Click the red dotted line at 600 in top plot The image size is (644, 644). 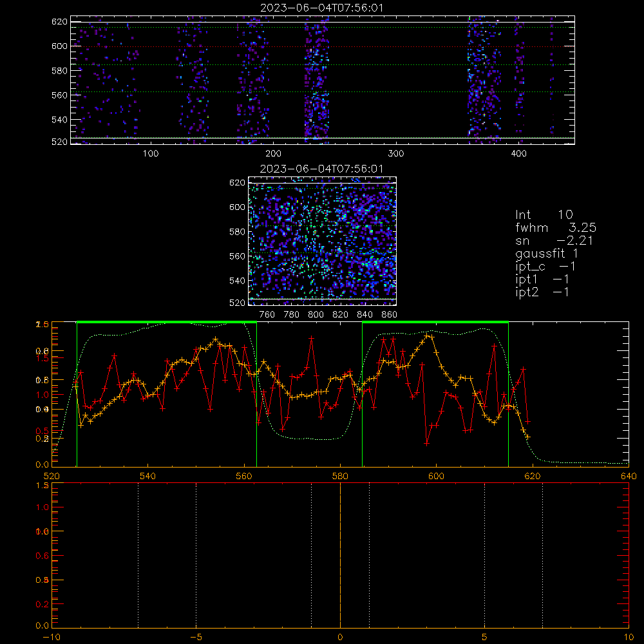point(323,46)
